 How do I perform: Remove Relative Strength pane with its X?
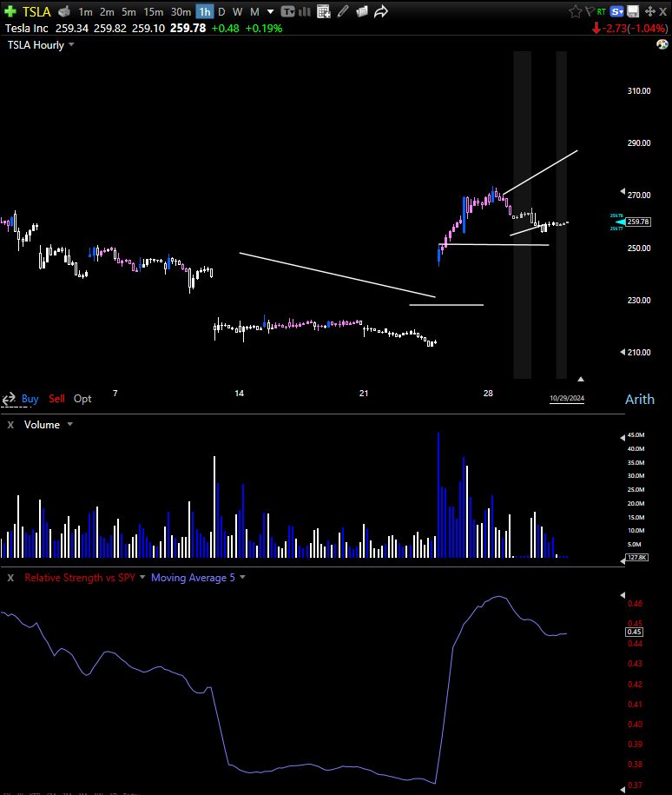[x=10, y=578]
